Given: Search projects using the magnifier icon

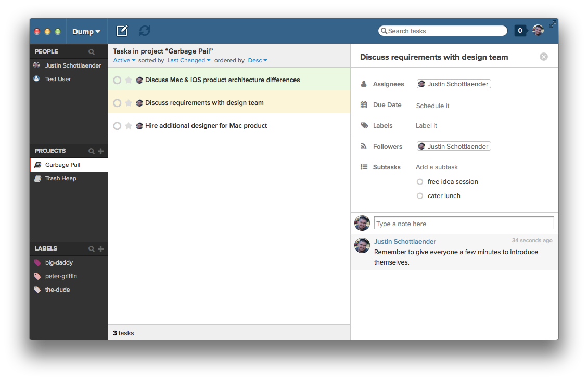Looking at the screenshot, I should pos(91,151).
